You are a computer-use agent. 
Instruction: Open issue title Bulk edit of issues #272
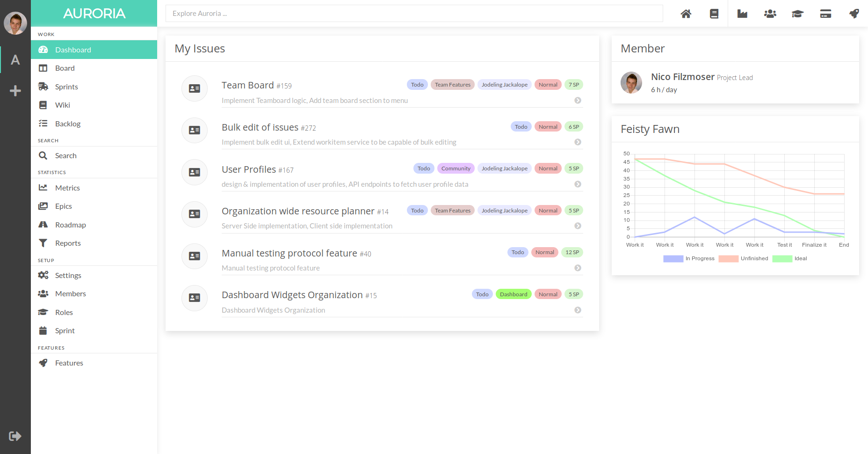(x=268, y=127)
